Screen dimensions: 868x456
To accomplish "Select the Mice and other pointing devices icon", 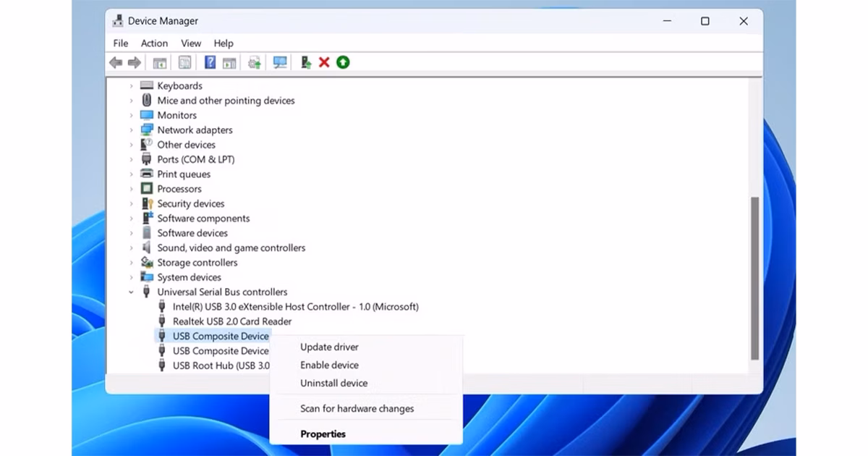I will click(x=147, y=101).
